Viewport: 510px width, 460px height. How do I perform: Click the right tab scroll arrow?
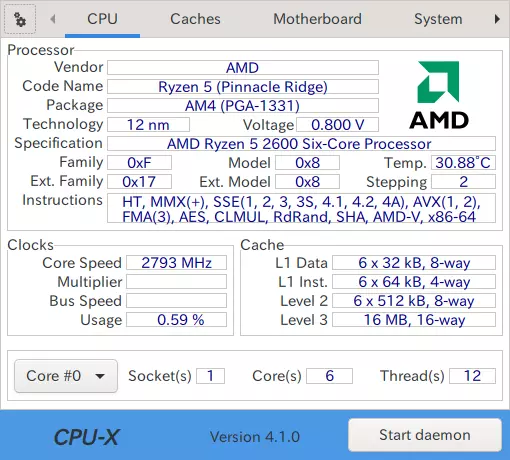tap(497, 19)
